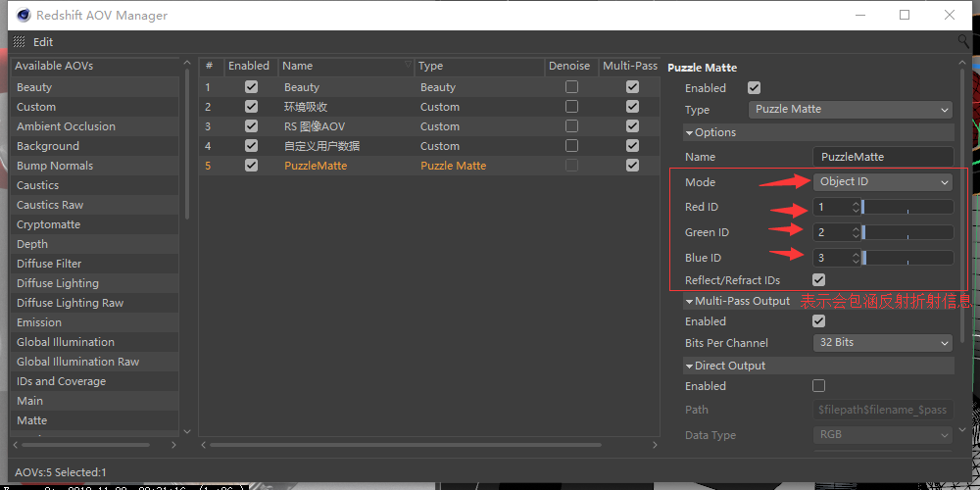Viewport: 980px width, 490px height.
Task: Select Global Illumination AOV entry
Action: (95, 342)
